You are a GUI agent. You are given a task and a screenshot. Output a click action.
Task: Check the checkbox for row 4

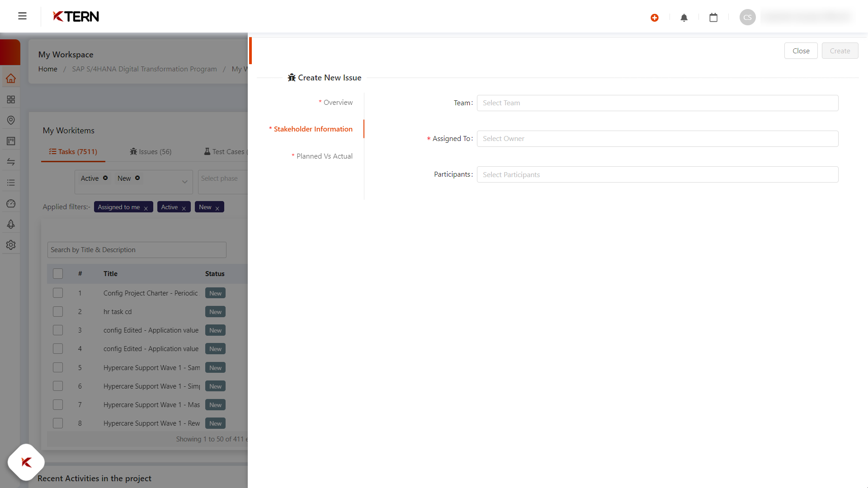[x=58, y=349]
